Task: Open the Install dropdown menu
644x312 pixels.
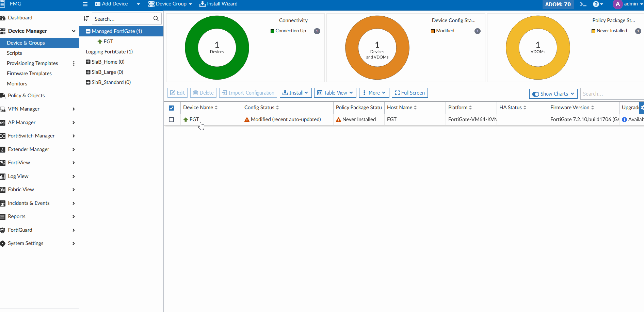Action: click(x=296, y=93)
